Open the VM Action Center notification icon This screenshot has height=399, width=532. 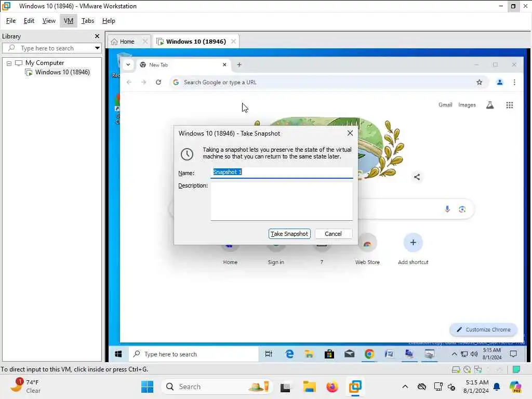pyautogui.click(x=513, y=354)
